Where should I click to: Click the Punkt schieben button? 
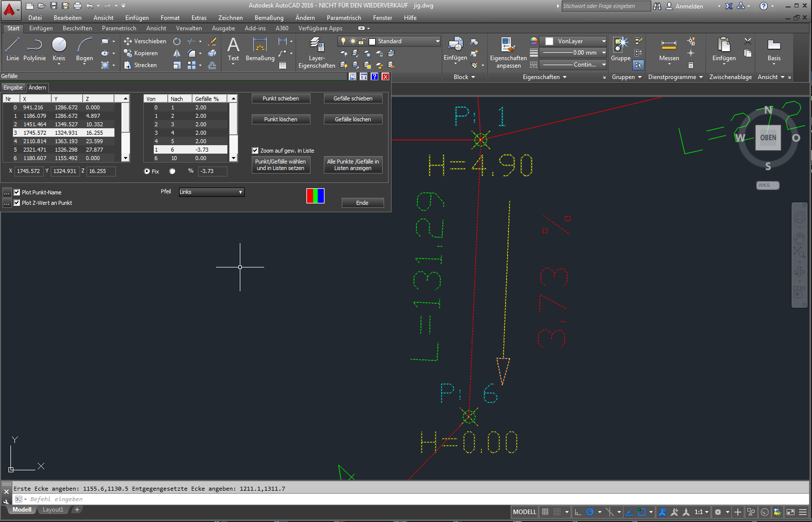[x=281, y=98]
